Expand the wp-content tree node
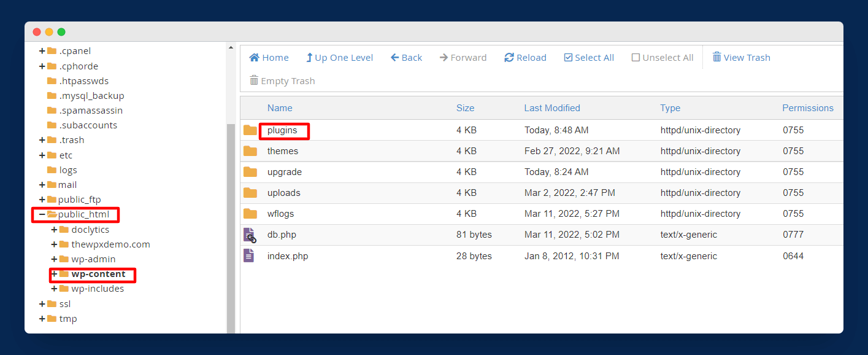Screen dimensions: 868x355 [x=55, y=274]
